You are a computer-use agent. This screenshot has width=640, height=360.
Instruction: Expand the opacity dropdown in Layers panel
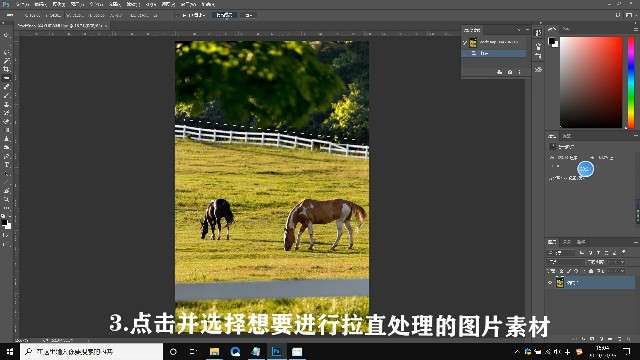pos(622,261)
